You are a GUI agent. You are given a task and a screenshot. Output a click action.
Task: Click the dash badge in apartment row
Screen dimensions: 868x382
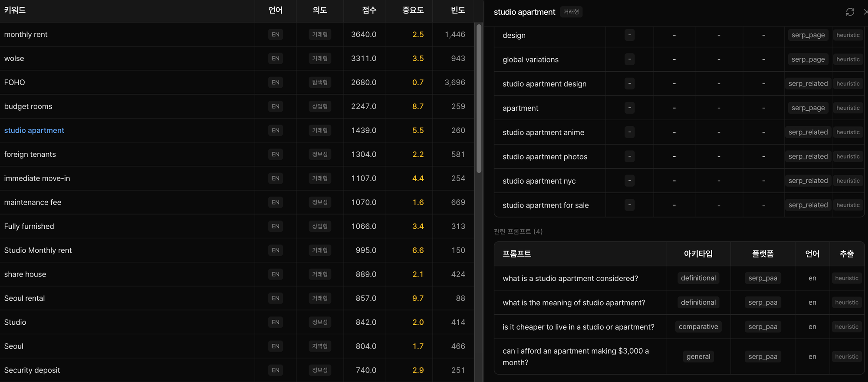point(629,108)
